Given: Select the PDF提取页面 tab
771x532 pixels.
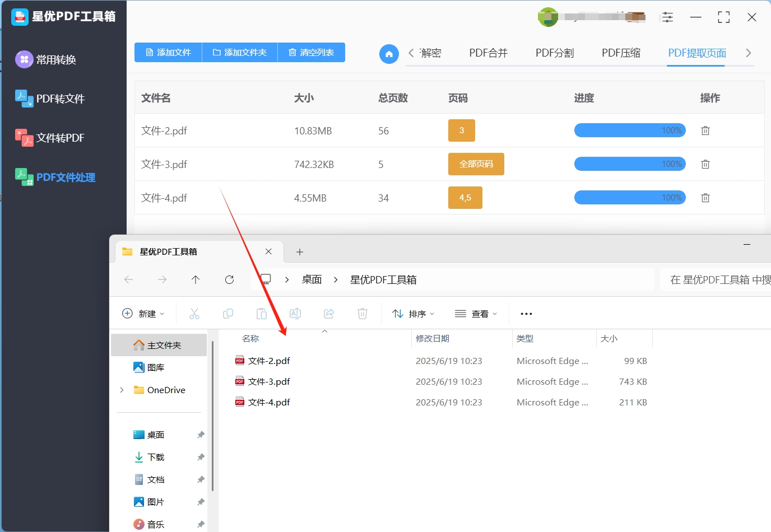Looking at the screenshot, I should pyautogui.click(x=697, y=53).
